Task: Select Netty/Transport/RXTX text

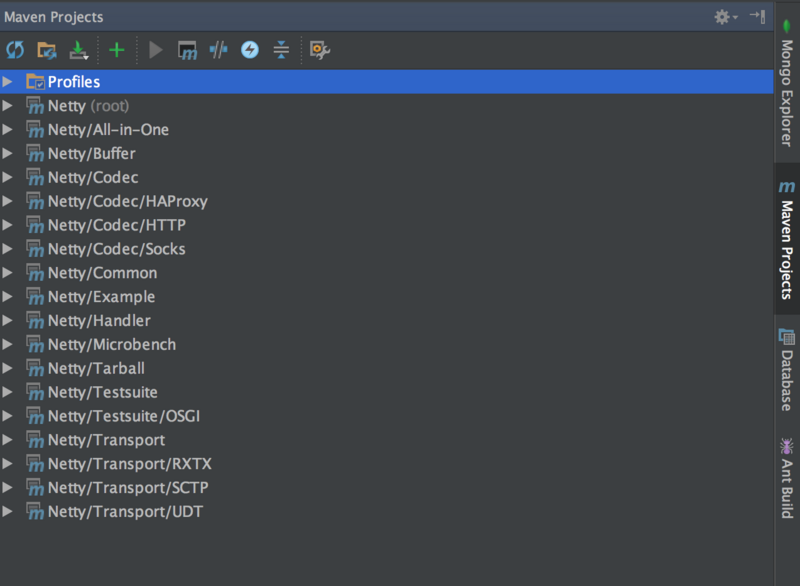Action: pos(130,464)
